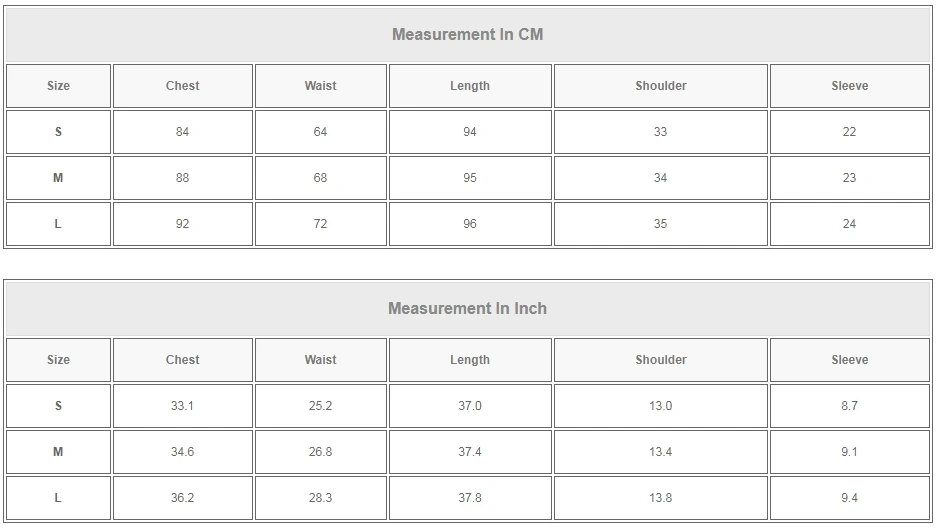This screenshot has height=528, width=938.
Task: Click the Size header in the Inch table
Action: click(x=58, y=360)
